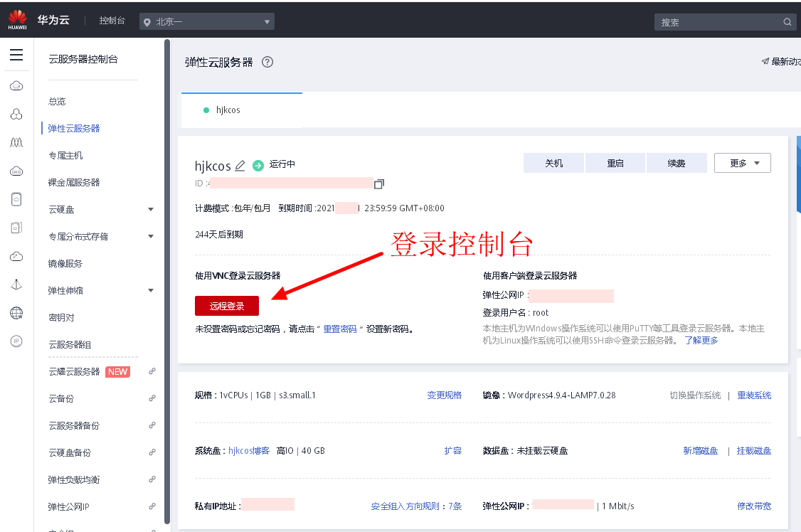This screenshot has height=532, width=801.
Task: Open the hamburger menu icon
Action: point(16,55)
